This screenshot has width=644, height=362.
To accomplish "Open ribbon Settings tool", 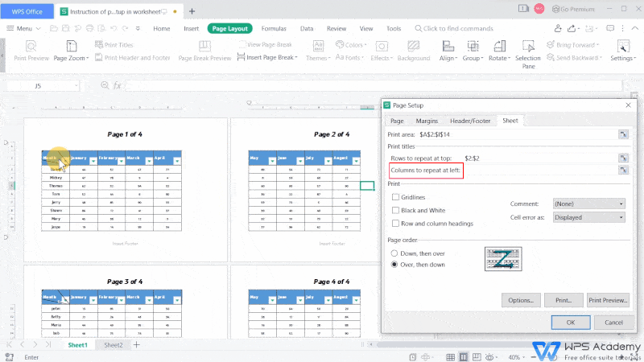I will click(623, 51).
